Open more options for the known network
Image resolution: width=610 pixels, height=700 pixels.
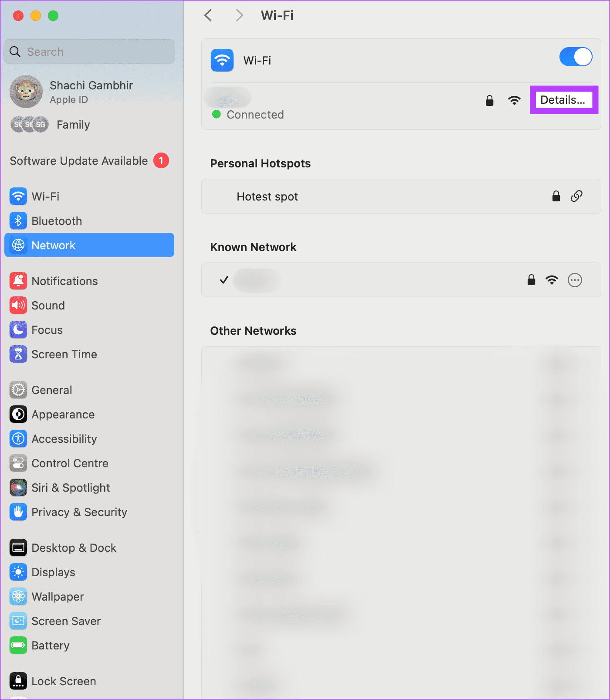(x=575, y=280)
